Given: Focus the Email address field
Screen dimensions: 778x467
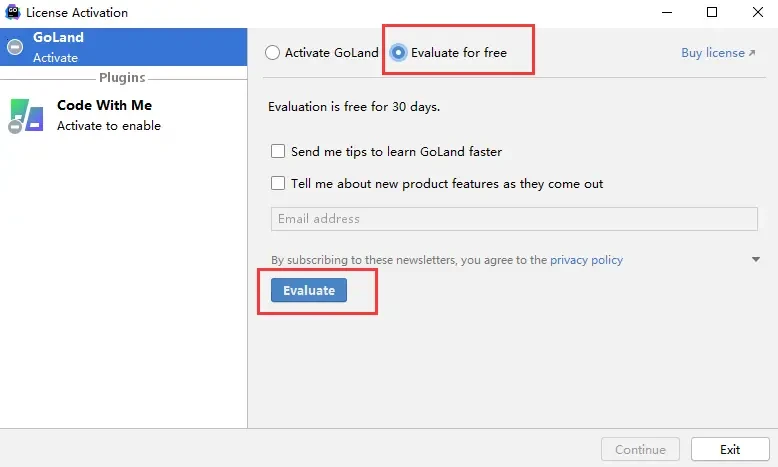Looking at the screenshot, I should [514, 219].
